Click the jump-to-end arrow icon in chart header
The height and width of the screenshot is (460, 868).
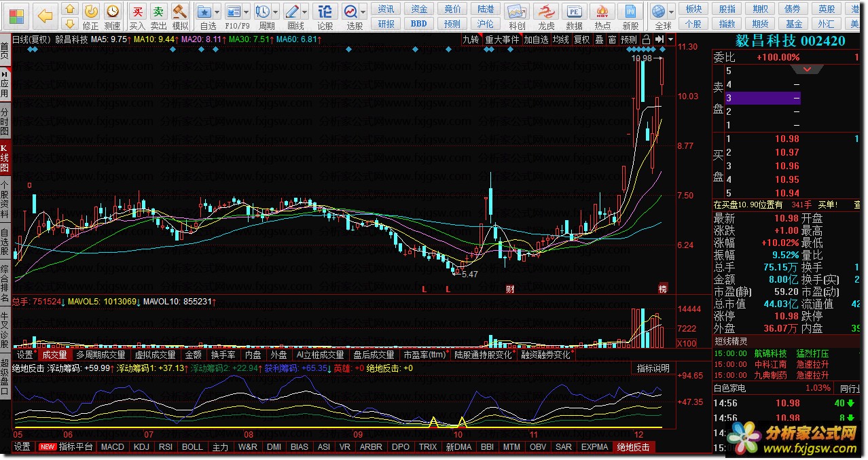(x=659, y=39)
